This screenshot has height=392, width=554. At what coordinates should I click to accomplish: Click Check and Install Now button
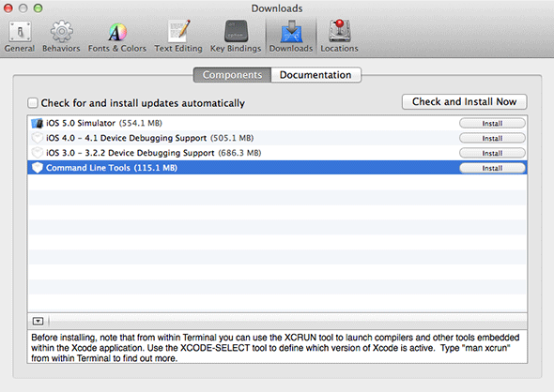point(464,102)
